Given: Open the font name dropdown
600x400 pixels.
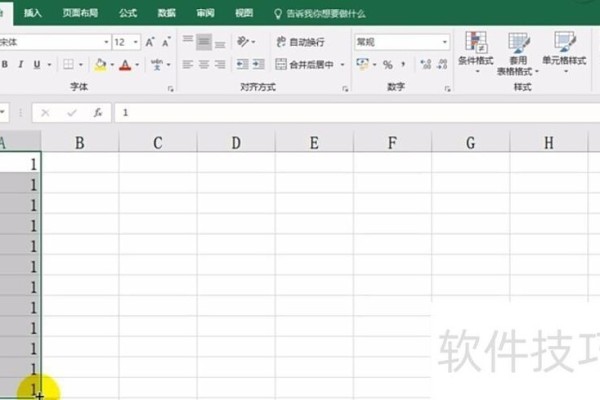Looking at the screenshot, I should (x=106, y=42).
